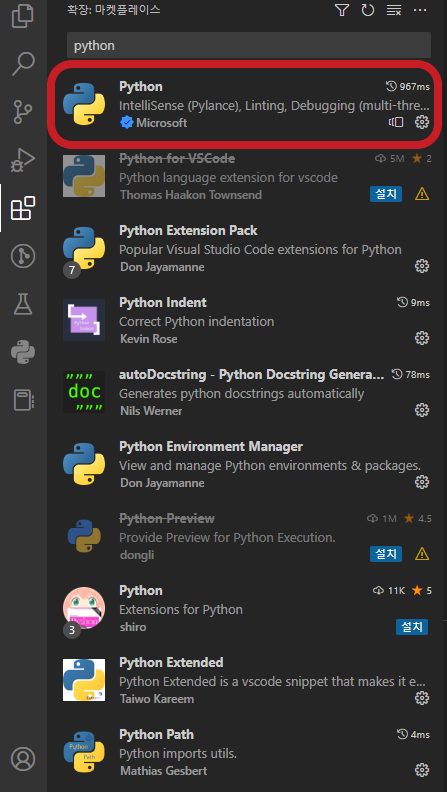This screenshot has height=792, width=447.
Task: Open the Run and Debug view
Action: pos(23,160)
